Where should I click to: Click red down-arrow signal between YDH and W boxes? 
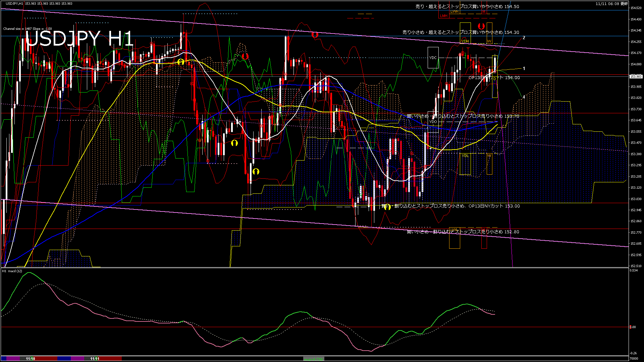point(481,26)
